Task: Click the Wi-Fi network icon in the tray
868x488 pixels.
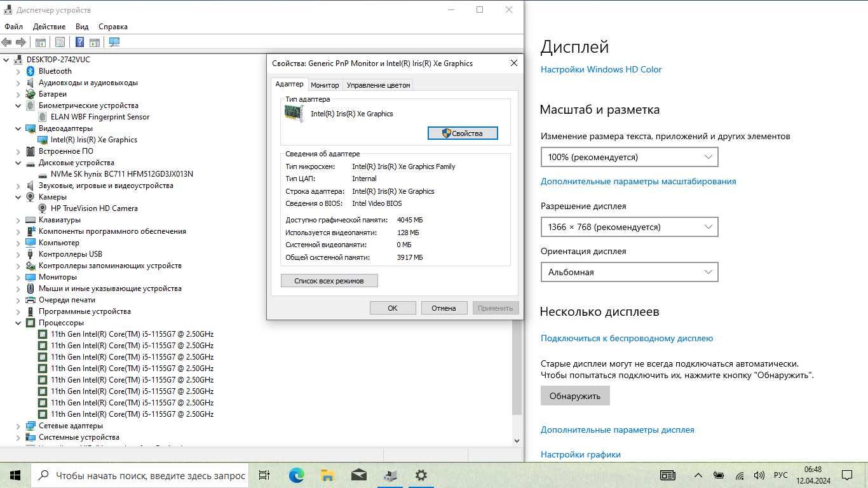Action: click(x=740, y=475)
